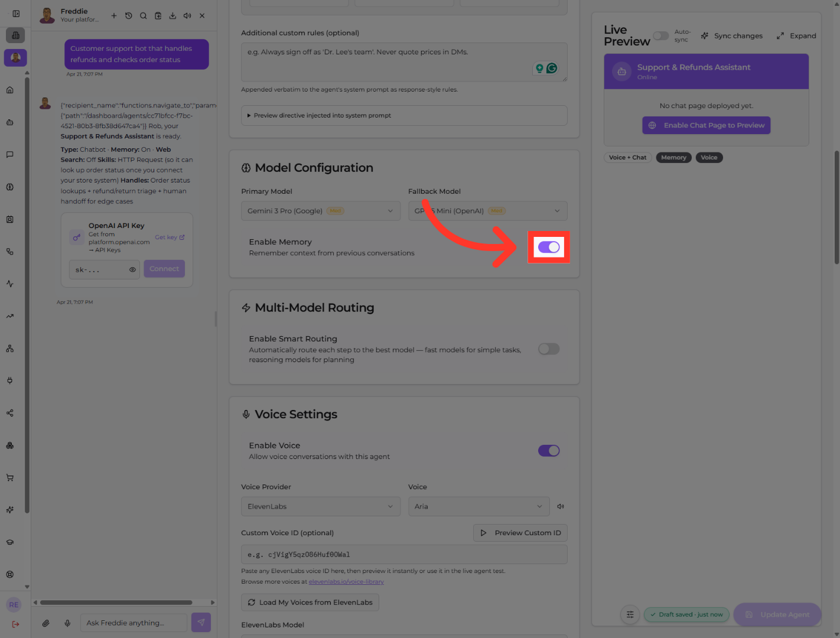This screenshot has height=638, width=840.
Task: Turn on Enable Smart Routing switch
Action: tap(549, 349)
